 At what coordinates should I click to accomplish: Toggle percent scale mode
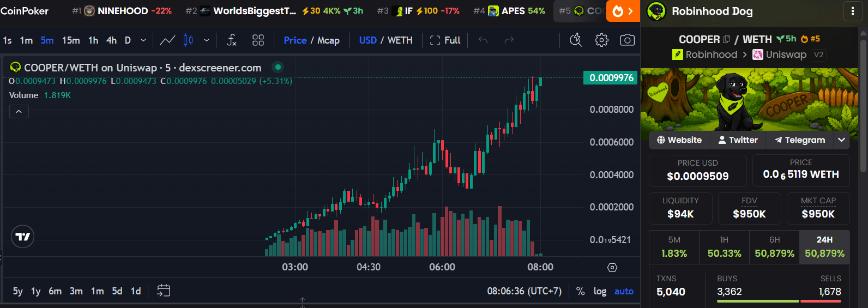click(x=580, y=291)
